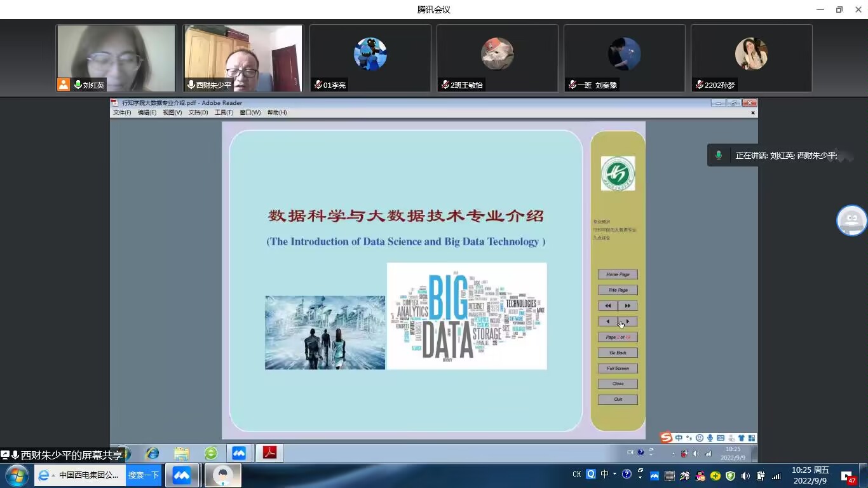Click the 搜索一下 search button on taskbar

pyautogui.click(x=144, y=475)
